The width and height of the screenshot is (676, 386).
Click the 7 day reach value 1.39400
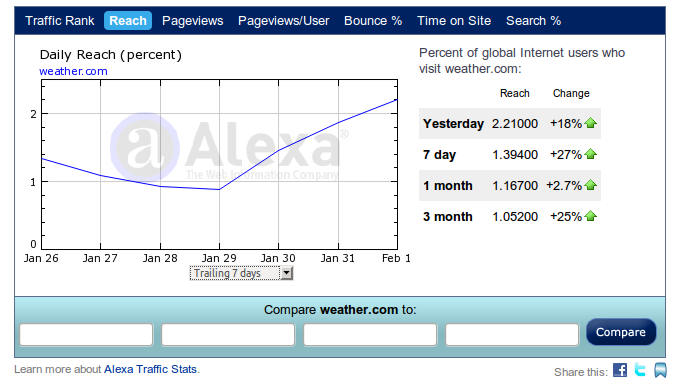tap(515, 155)
